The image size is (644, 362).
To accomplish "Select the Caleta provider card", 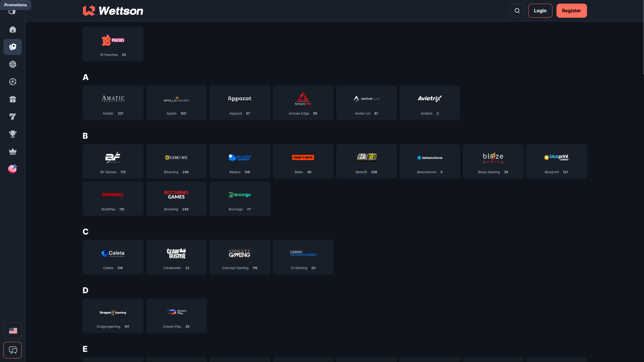I will click(x=113, y=257).
